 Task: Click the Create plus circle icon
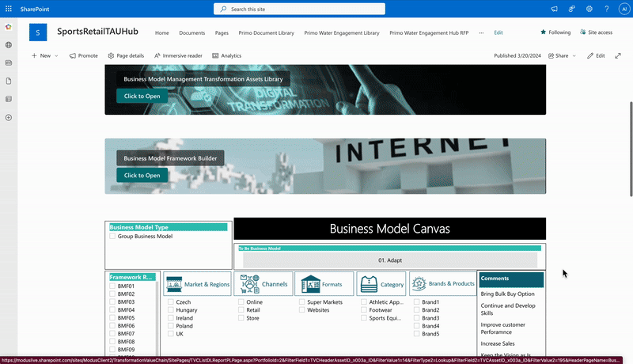[9, 117]
